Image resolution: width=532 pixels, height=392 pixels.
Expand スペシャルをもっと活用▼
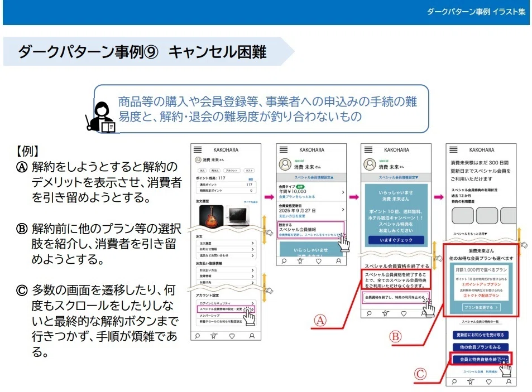470,234
